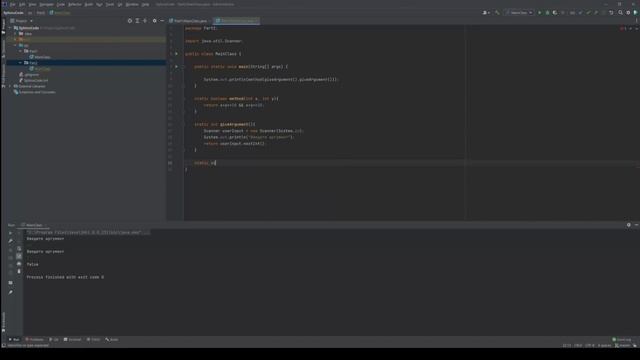Toggle soft-wrap icon in Run console
The height and width of the screenshot is (360, 640).
[x=19, y=249]
